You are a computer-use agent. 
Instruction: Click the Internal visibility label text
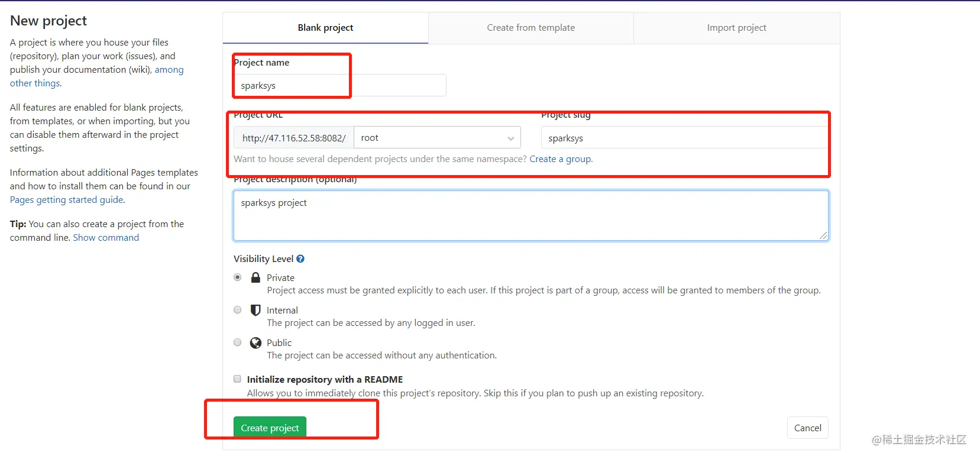coord(282,310)
